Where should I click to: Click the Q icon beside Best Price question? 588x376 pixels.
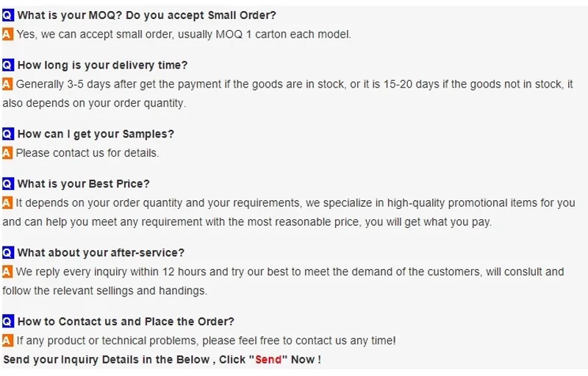click(x=8, y=184)
